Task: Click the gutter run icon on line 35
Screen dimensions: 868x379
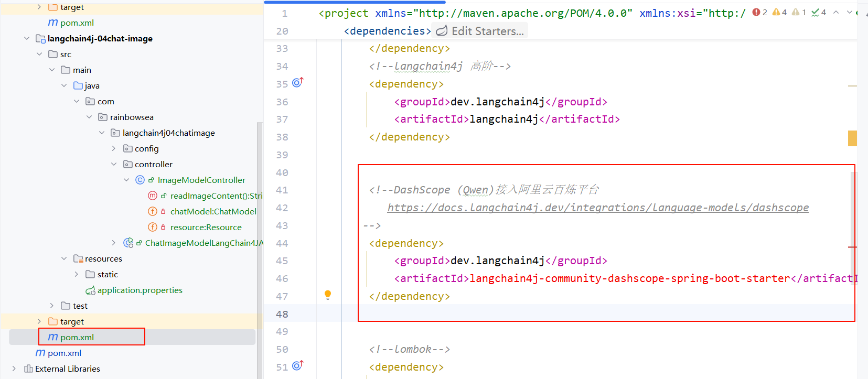Action: (x=298, y=82)
